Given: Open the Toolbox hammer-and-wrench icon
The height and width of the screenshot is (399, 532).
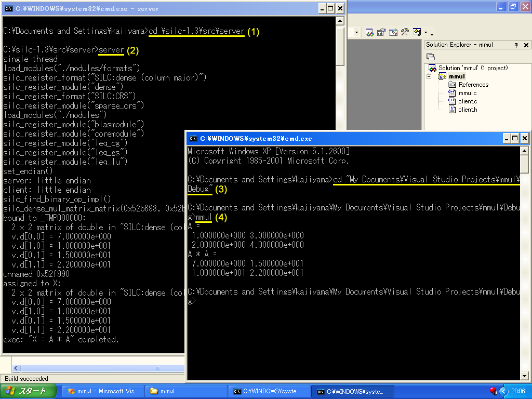Looking at the screenshot, I should click(x=405, y=32).
